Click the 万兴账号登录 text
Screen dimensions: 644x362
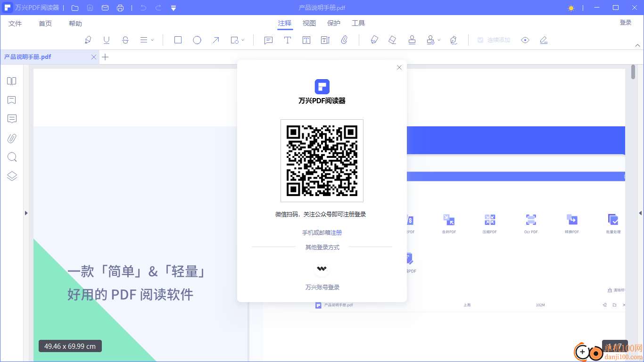click(x=322, y=288)
